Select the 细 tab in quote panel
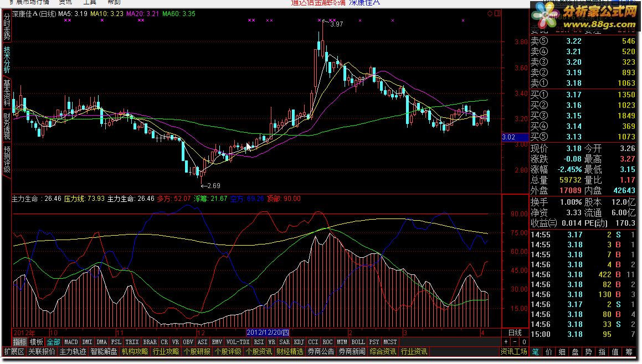 pyautogui.click(x=562, y=352)
